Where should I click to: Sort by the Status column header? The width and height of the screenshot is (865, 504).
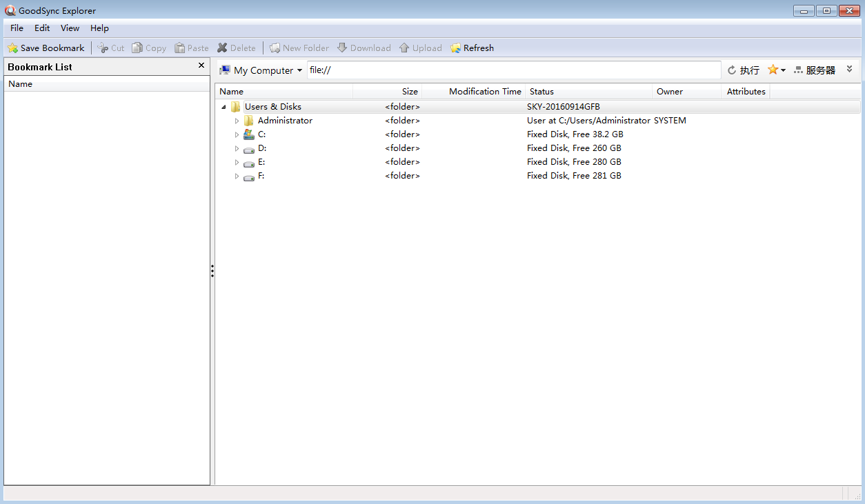coord(589,92)
